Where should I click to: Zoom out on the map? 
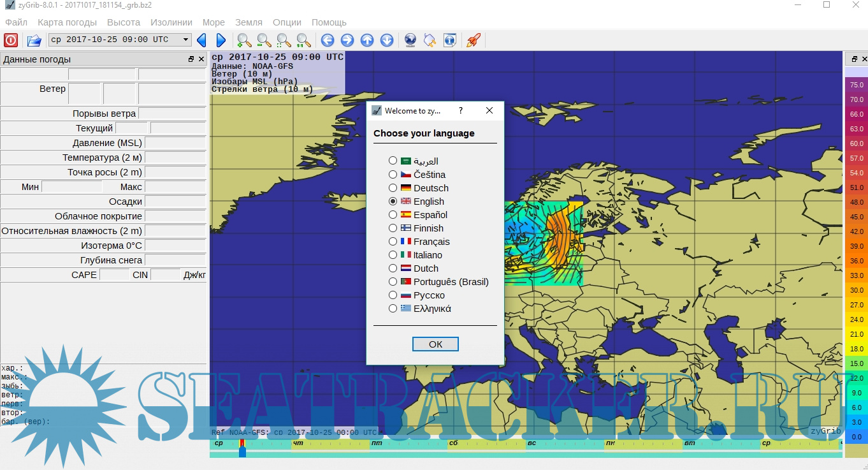(264, 40)
